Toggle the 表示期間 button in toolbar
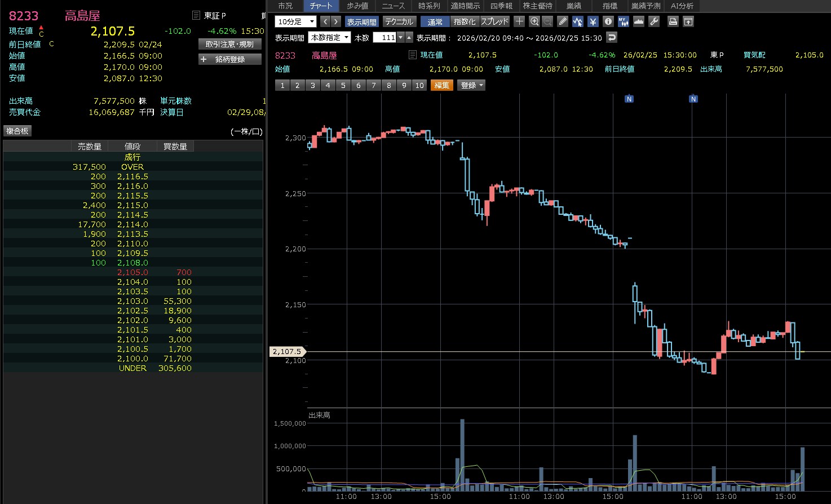This screenshot has height=504, width=831. [361, 21]
